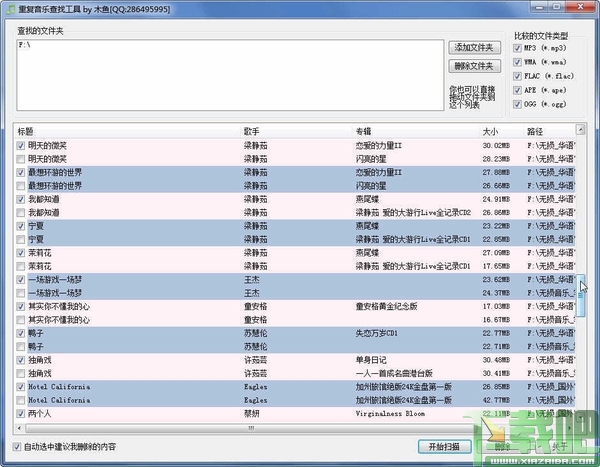Sort by 专辑 column header
600x467 pixels.
point(416,131)
